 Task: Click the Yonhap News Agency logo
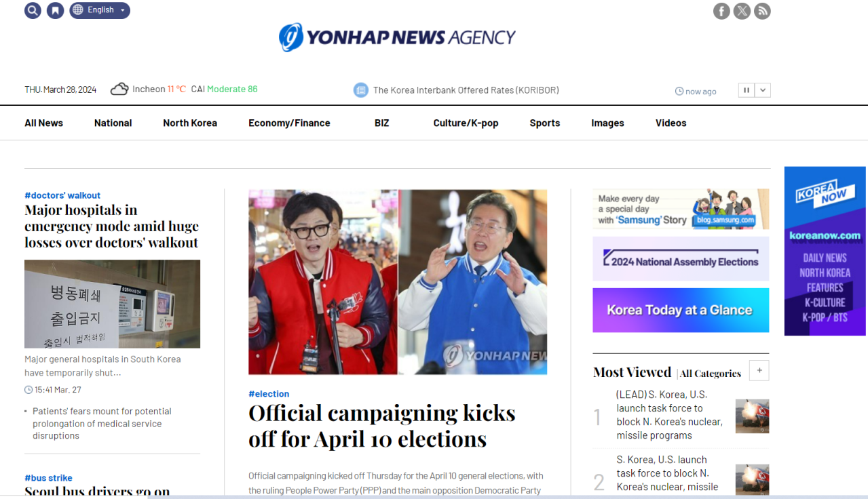pyautogui.click(x=398, y=37)
